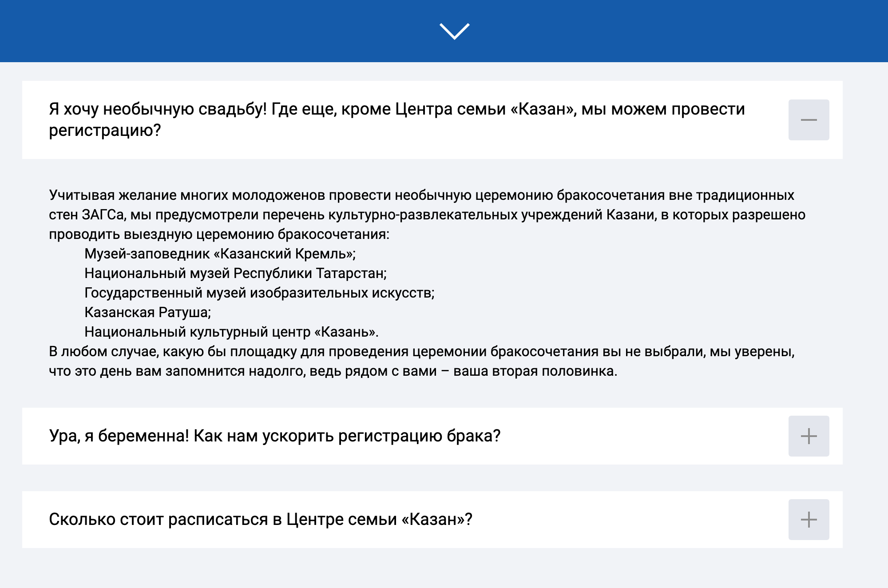Viewport: 888px width, 588px height.
Task: Click the list item 'Музей-заповедник «Казанский Кремль»'
Action: (220, 254)
